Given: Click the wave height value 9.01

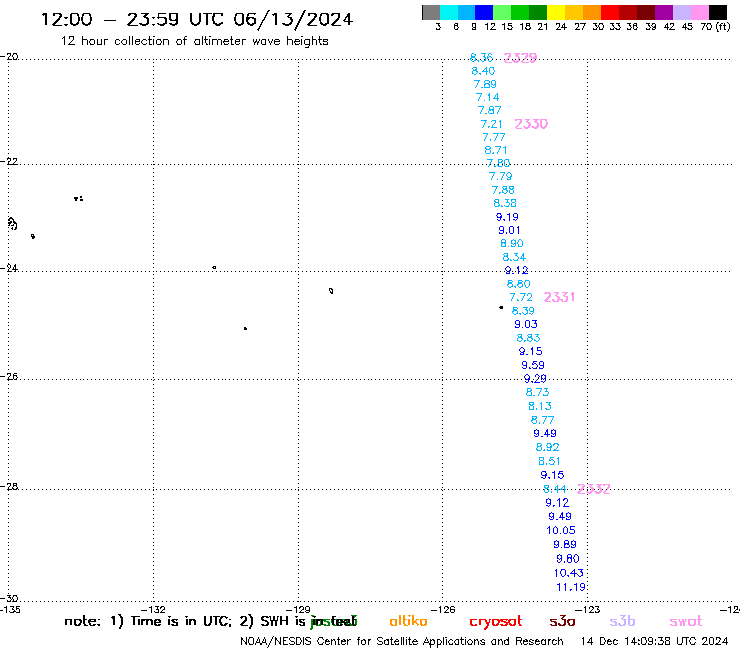Looking at the screenshot, I should (509, 230).
